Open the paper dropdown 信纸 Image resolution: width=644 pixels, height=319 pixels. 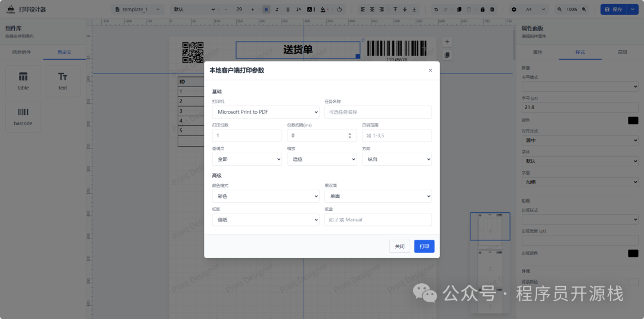tap(266, 219)
